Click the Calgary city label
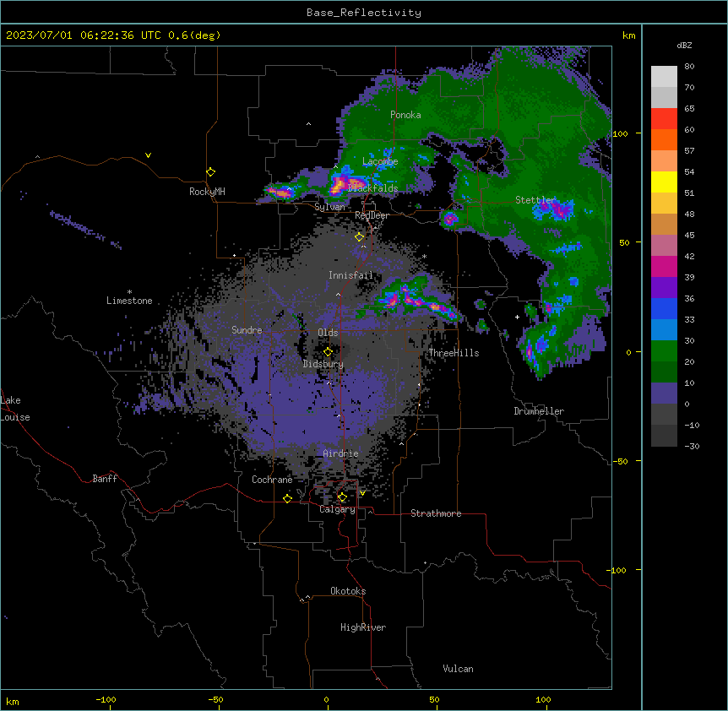 pyautogui.click(x=337, y=509)
